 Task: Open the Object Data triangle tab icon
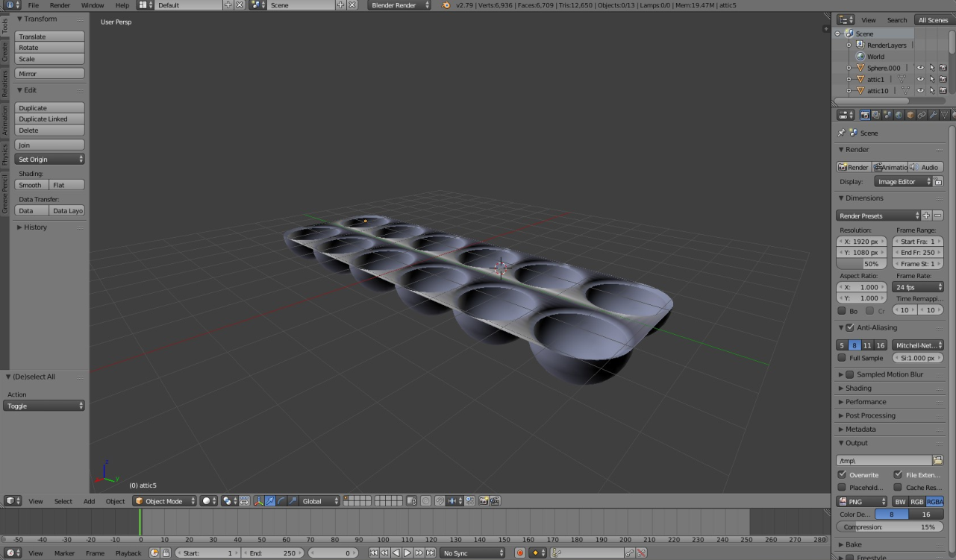click(x=945, y=115)
